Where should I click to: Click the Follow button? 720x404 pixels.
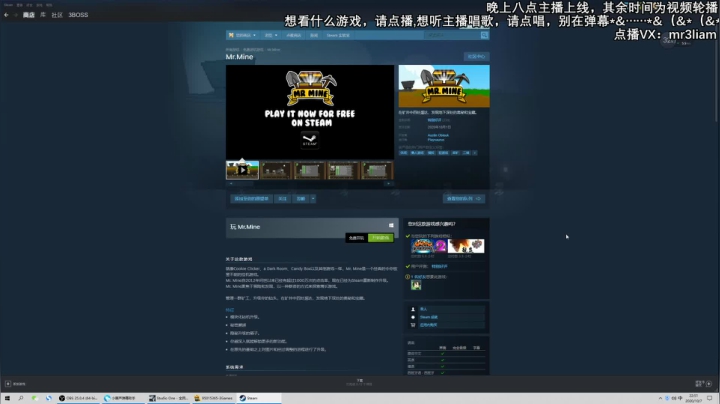point(282,199)
